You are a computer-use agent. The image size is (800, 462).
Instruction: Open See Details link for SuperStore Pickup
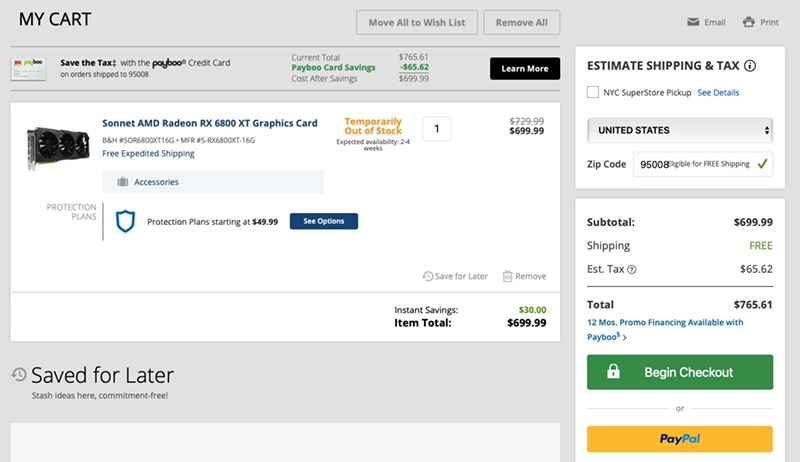[x=718, y=92]
